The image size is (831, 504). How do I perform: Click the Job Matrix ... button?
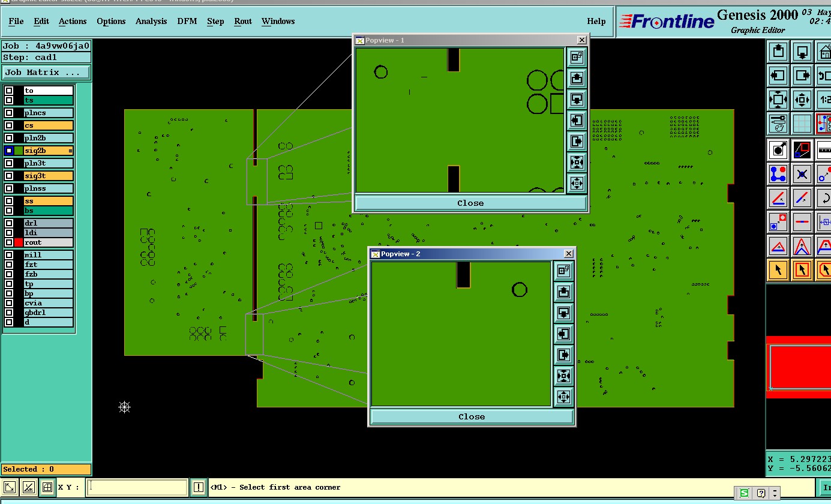coord(46,73)
